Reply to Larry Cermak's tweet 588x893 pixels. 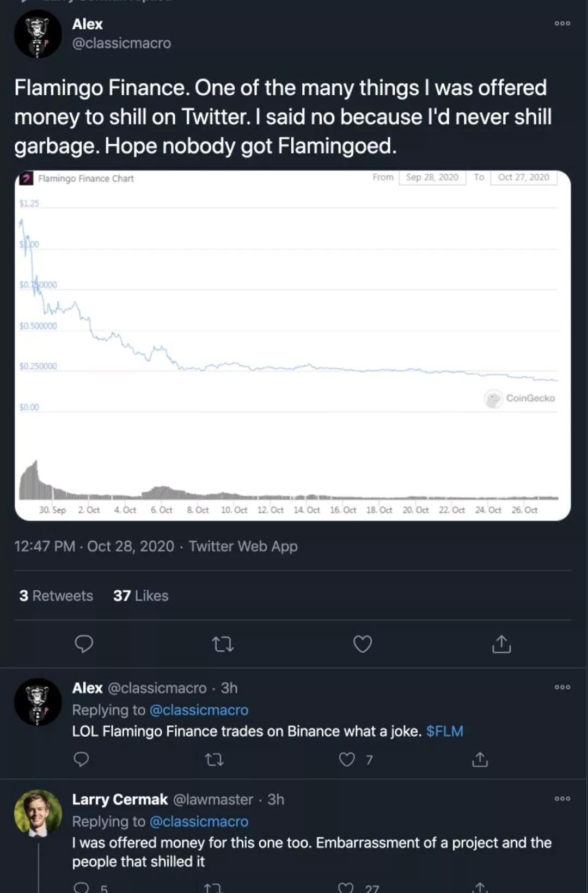(x=81, y=888)
